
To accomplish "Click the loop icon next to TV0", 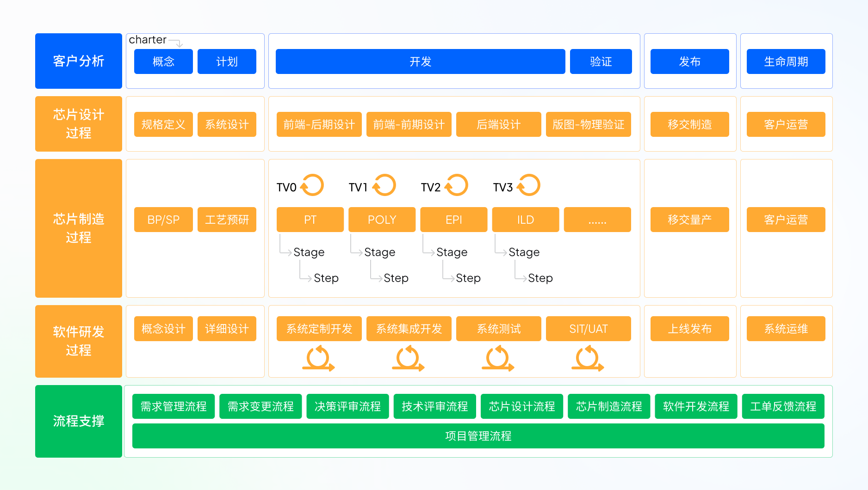I will 312,185.
